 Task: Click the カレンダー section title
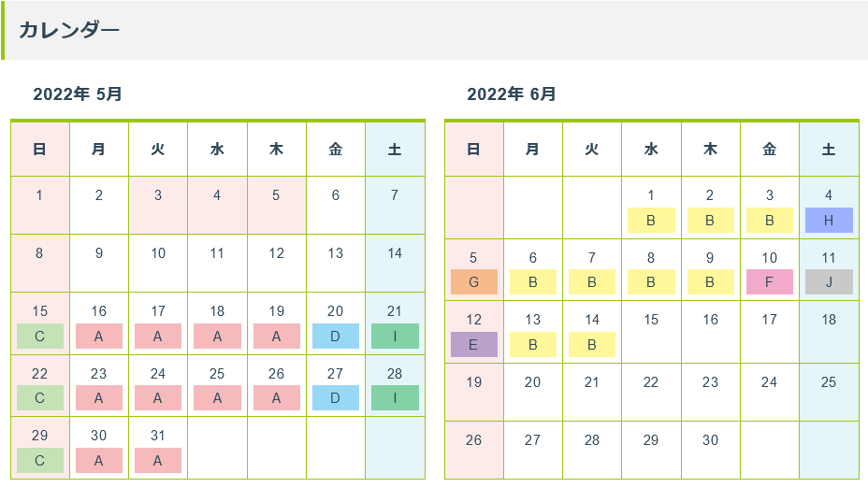[69, 30]
